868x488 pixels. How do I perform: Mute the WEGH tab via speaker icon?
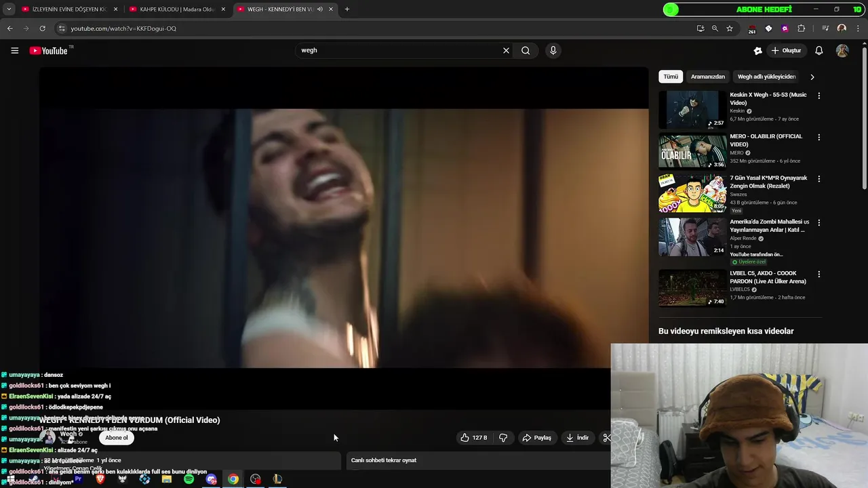[x=320, y=9]
